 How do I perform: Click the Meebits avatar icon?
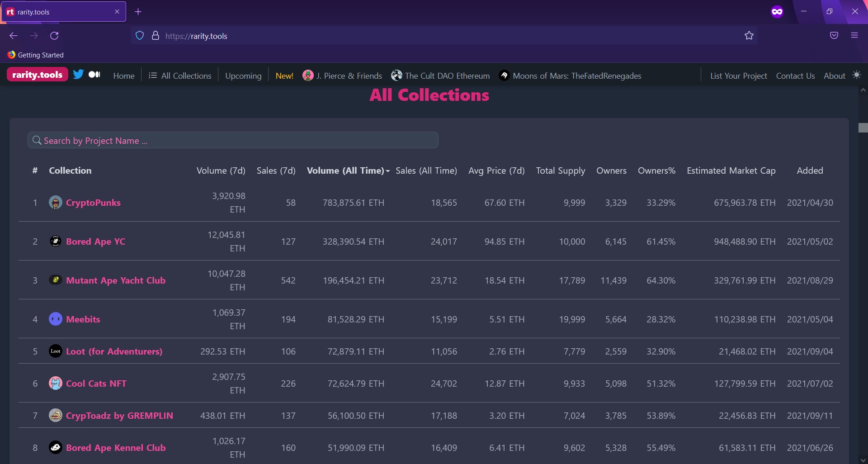(x=56, y=319)
